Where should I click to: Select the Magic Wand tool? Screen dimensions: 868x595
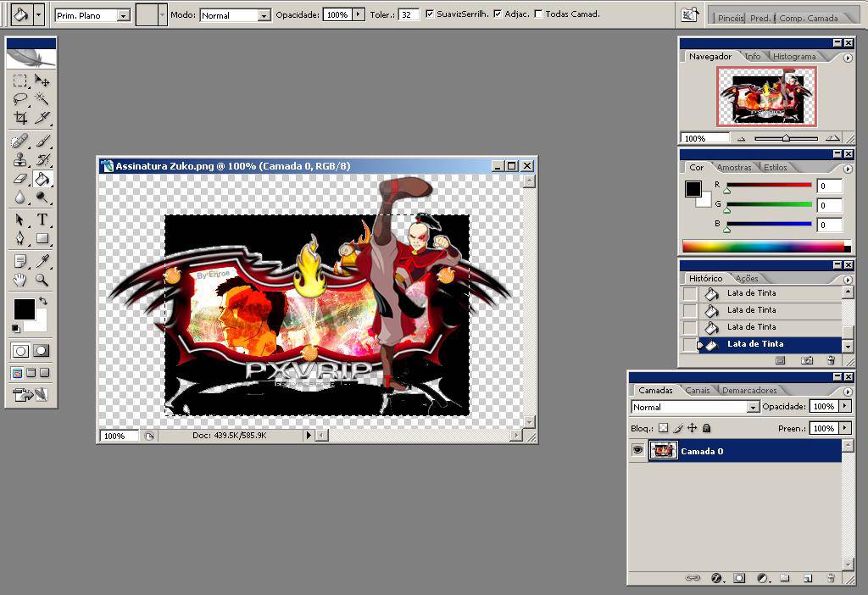[42, 99]
